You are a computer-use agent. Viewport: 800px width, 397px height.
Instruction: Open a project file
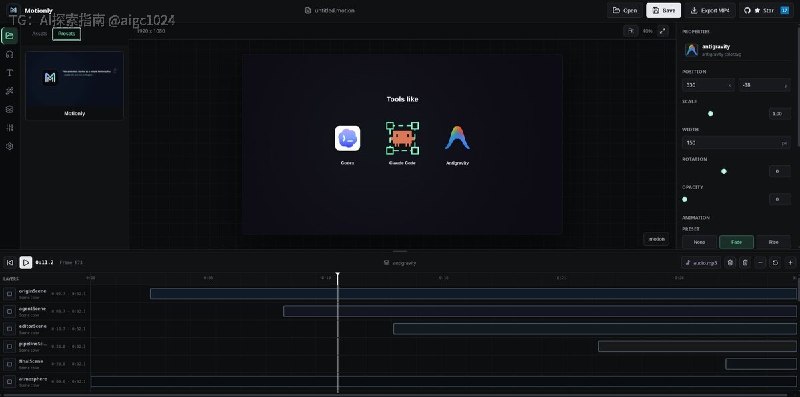click(x=625, y=10)
